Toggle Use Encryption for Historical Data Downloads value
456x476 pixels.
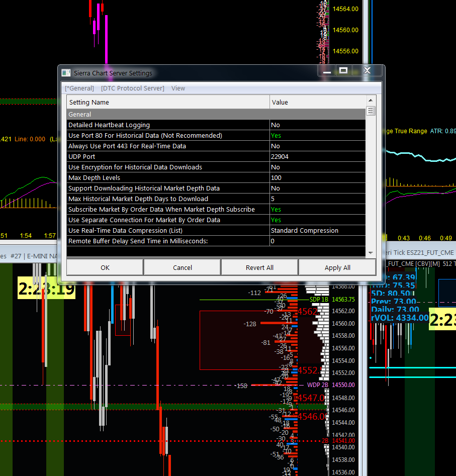point(317,167)
